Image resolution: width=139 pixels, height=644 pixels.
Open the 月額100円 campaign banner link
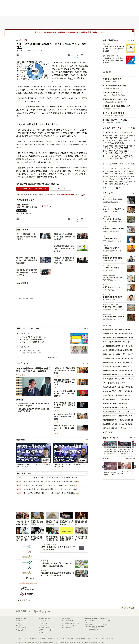tap(69, 33)
